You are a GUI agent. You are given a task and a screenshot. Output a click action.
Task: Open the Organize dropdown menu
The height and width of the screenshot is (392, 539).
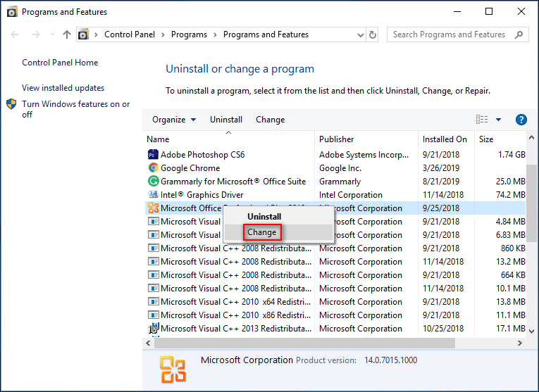(x=174, y=120)
